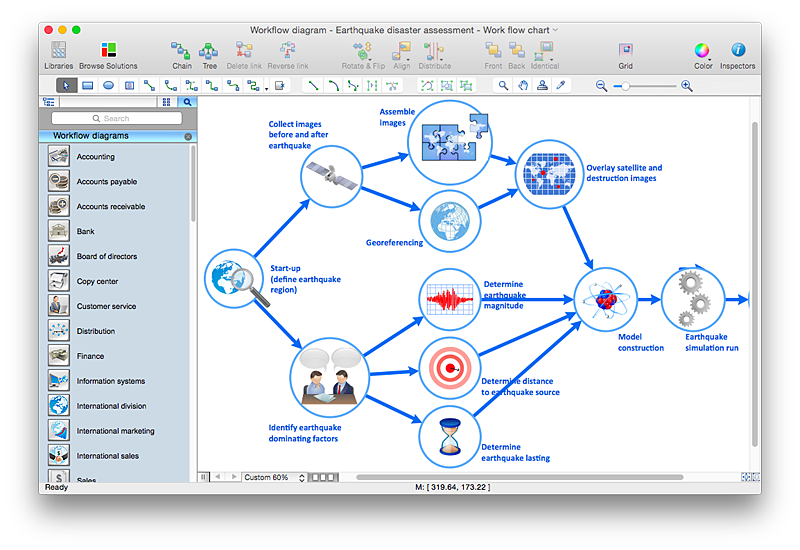Open Rotate & Flip dropdown
Image resolution: width=800 pixels, height=550 pixels.
point(363,56)
